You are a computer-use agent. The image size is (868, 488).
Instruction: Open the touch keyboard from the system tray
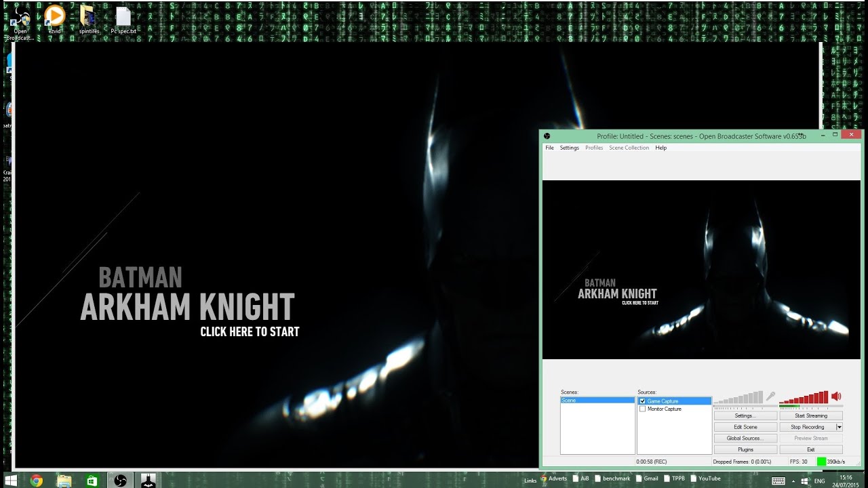[777, 480]
